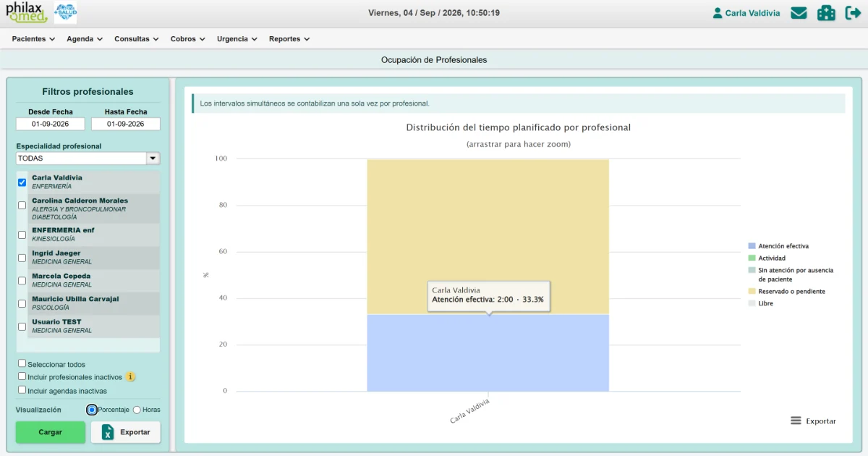Tick the ENFERMERIA enf checkbox
Image resolution: width=868 pixels, height=456 pixels.
click(22, 235)
